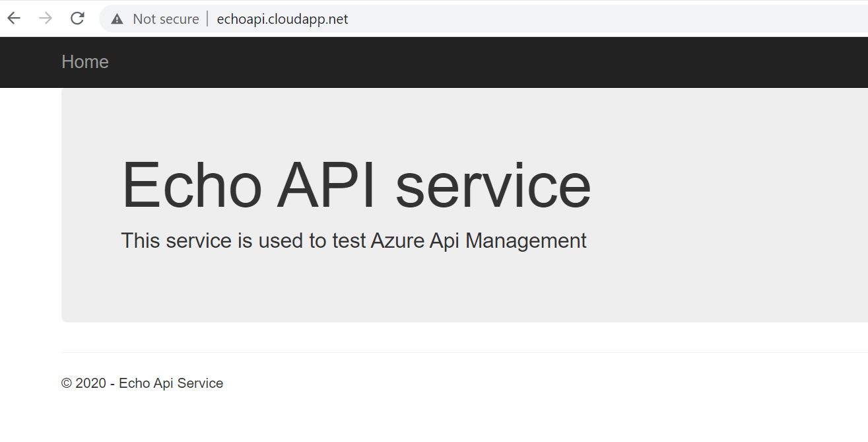This screenshot has width=868, height=442.
Task: Click blank gray panel area below subtitle
Action: 462,291
